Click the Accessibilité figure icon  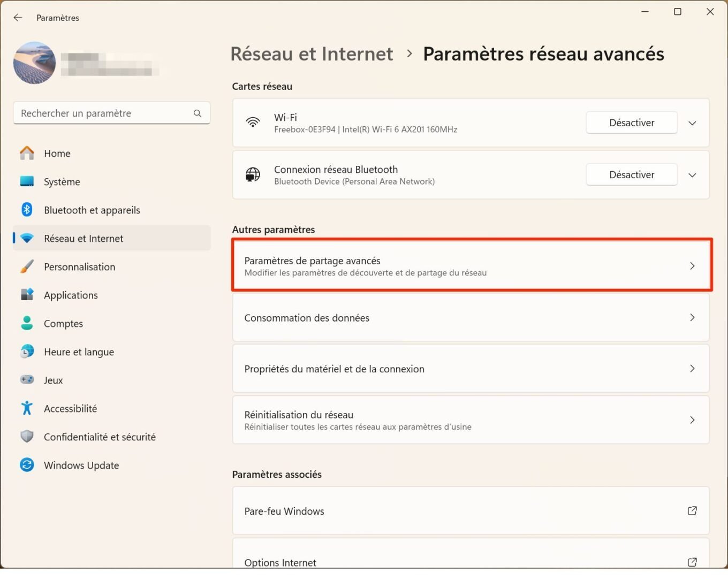click(27, 408)
